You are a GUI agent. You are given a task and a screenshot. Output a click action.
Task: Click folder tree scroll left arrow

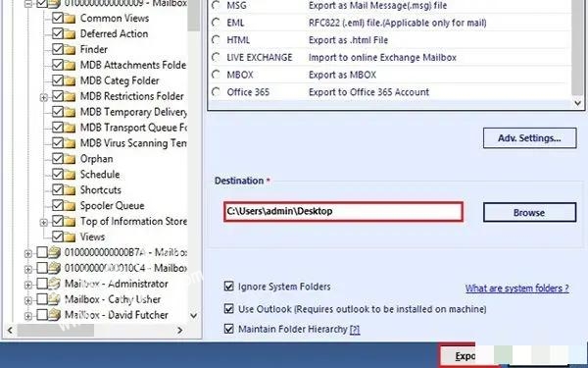pos(10,330)
